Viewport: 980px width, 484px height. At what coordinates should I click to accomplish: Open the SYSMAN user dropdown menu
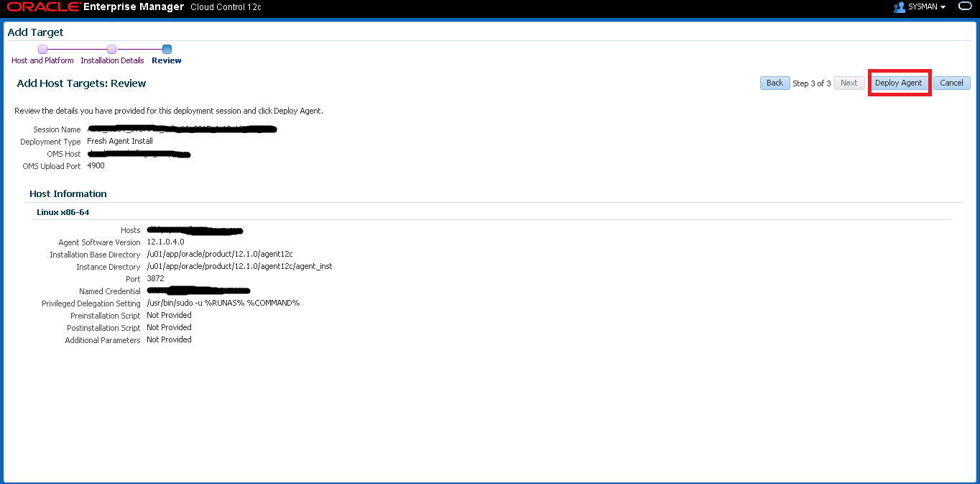(x=927, y=6)
